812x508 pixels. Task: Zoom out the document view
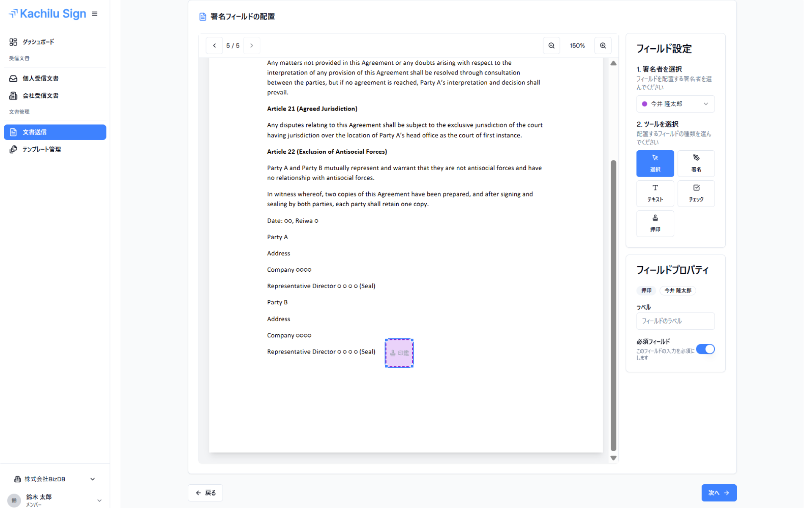point(551,46)
